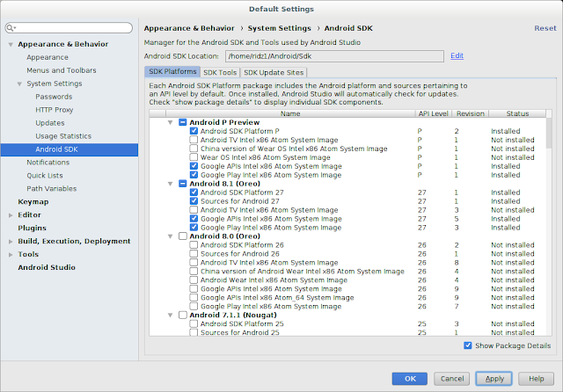
Task: Check Android SDK Platform 26
Action: [x=194, y=245]
